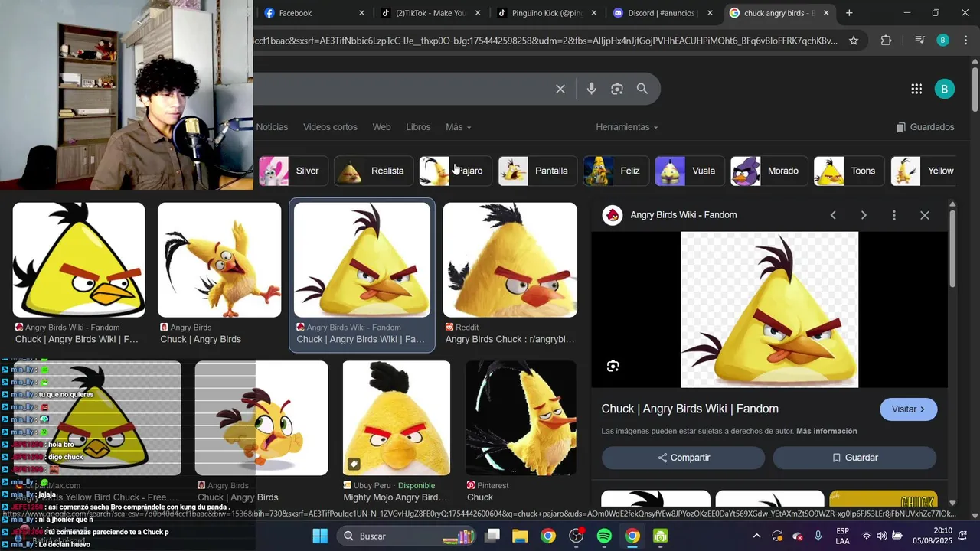Switch to the Discord browser tab
Screen dimensions: 980x551
pyautogui.click(x=663, y=13)
